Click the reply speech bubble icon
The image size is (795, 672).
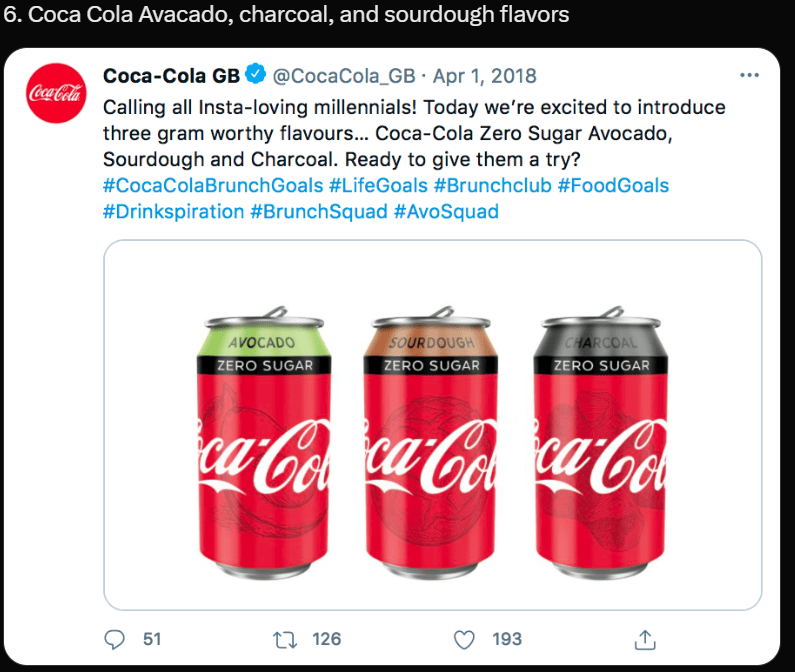coord(117,639)
